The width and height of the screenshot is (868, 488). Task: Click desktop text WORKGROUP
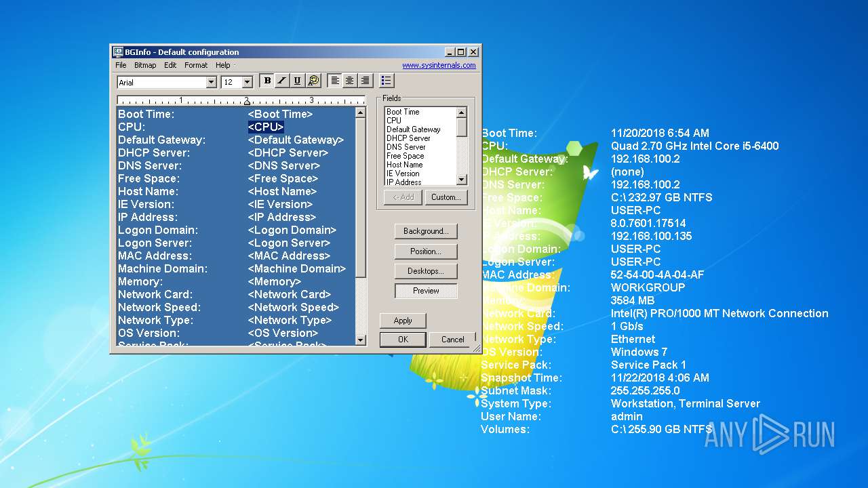(x=648, y=287)
